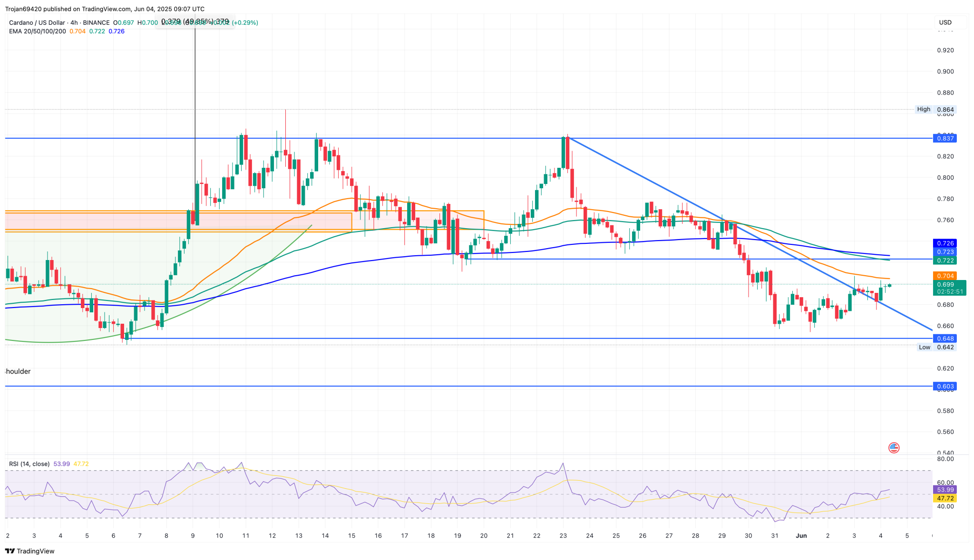Click the 0.760 level on price axis

pyautogui.click(x=945, y=220)
